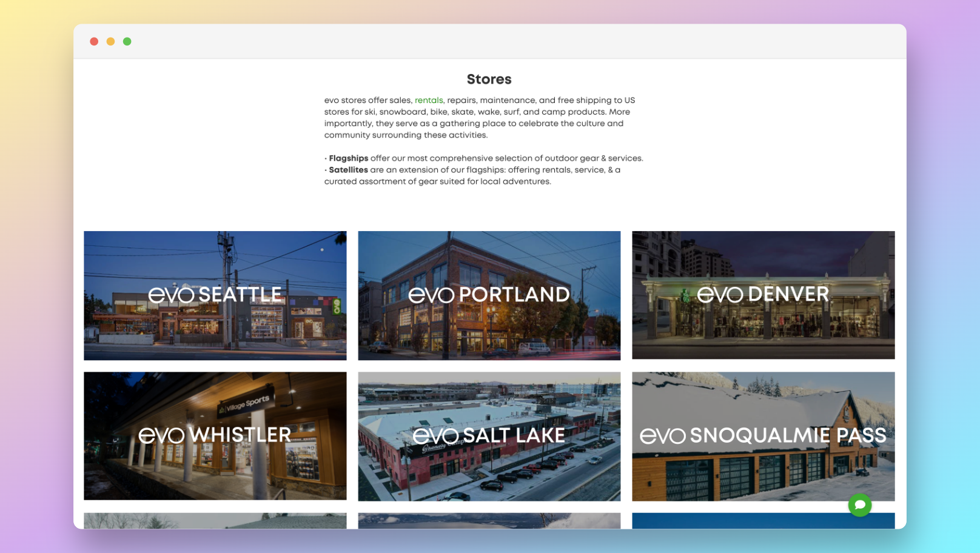This screenshot has width=980, height=553.
Task: Click the yellow minimize window button
Action: coord(110,41)
